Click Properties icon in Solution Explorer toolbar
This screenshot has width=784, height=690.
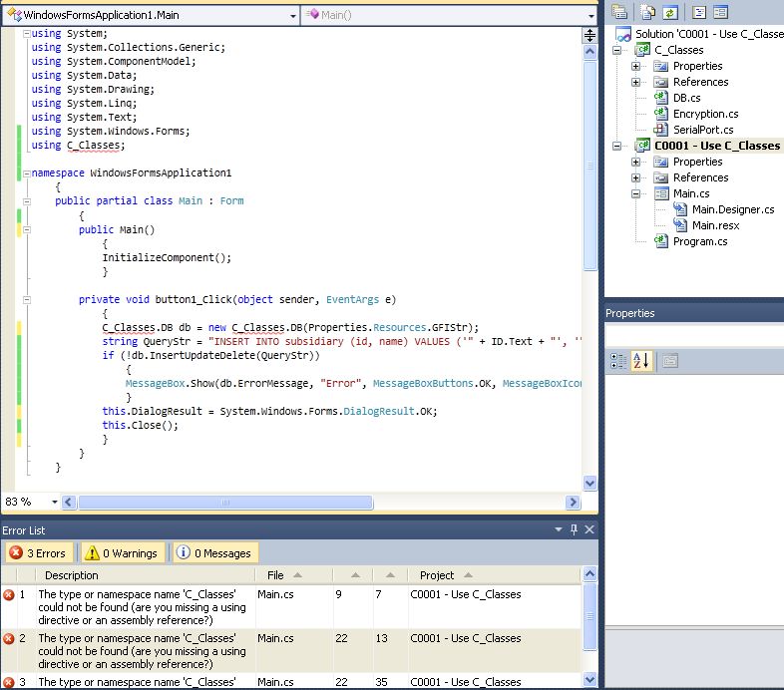(619, 12)
